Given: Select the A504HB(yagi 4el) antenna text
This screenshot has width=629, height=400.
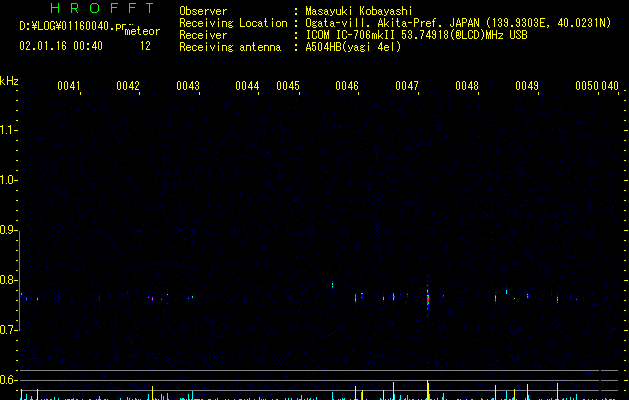Looking at the screenshot, I should pyautogui.click(x=353, y=47).
